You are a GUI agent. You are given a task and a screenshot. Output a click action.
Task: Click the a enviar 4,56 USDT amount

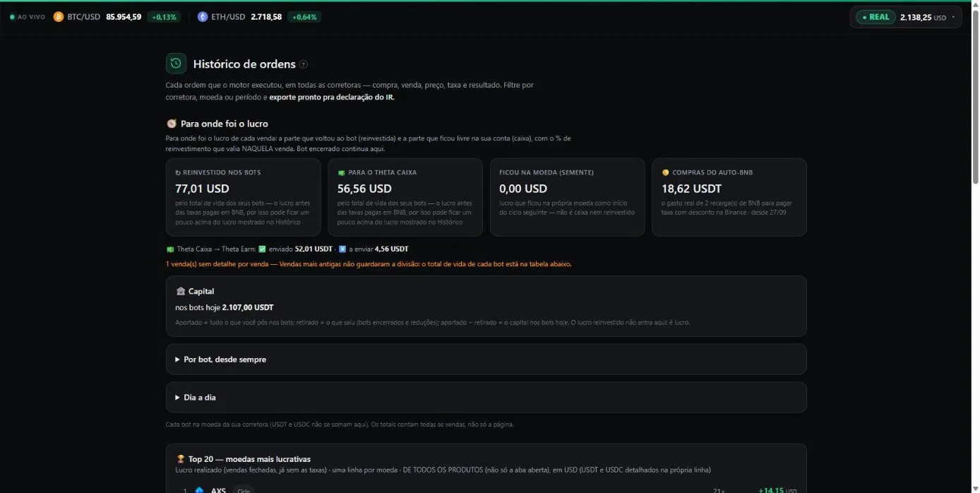pos(391,249)
